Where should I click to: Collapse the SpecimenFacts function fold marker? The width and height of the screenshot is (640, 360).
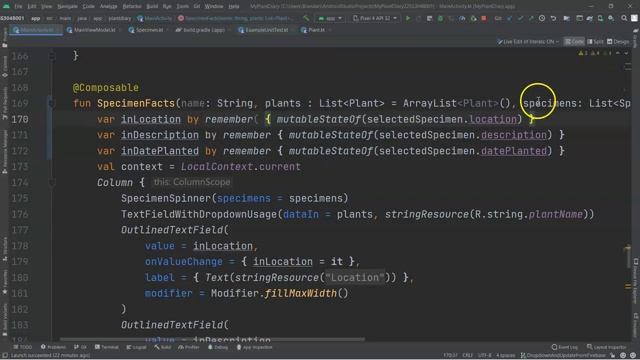[52, 103]
